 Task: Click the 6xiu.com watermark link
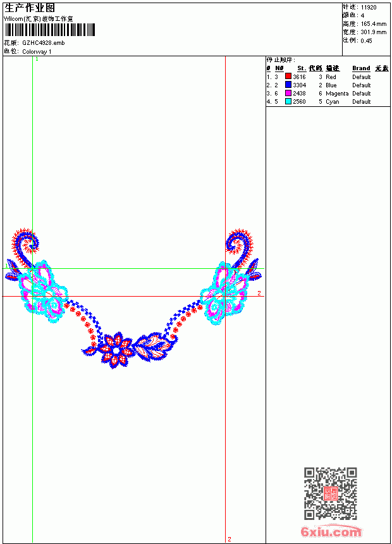[331, 531]
